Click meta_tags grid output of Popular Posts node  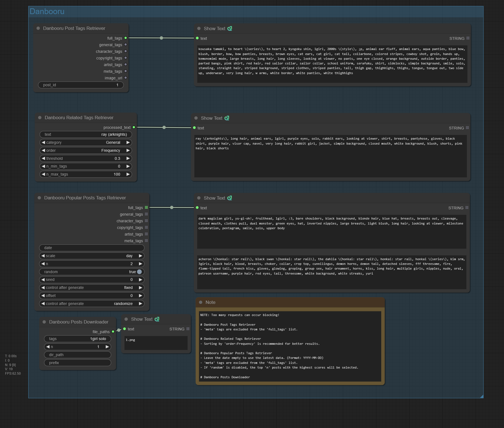pos(146,241)
